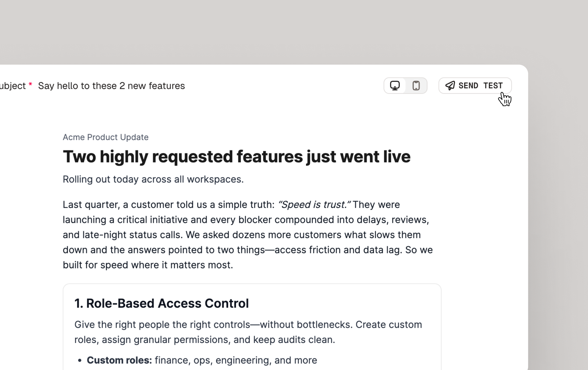Image resolution: width=588 pixels, height=370 pixels.
Task: Switch to mobile preview mode
Action: [x=416, y=86]
